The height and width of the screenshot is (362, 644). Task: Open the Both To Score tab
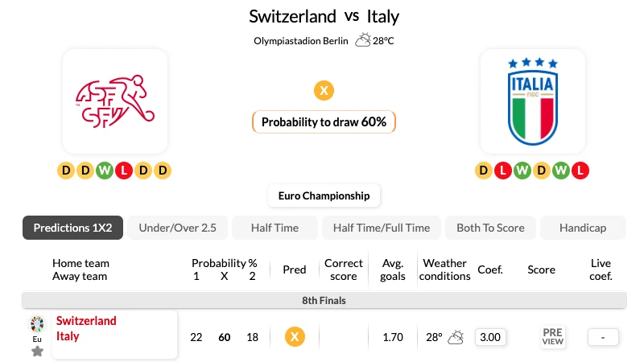tap(490, 228)
